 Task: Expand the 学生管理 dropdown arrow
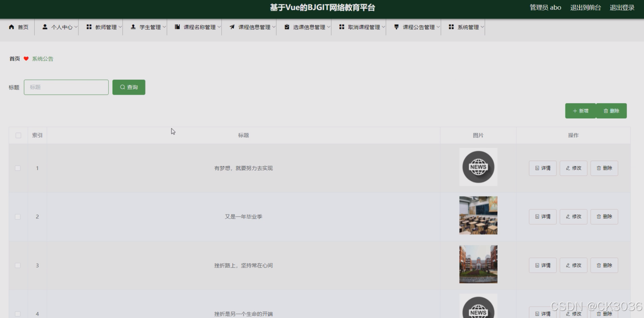point(164,27)
